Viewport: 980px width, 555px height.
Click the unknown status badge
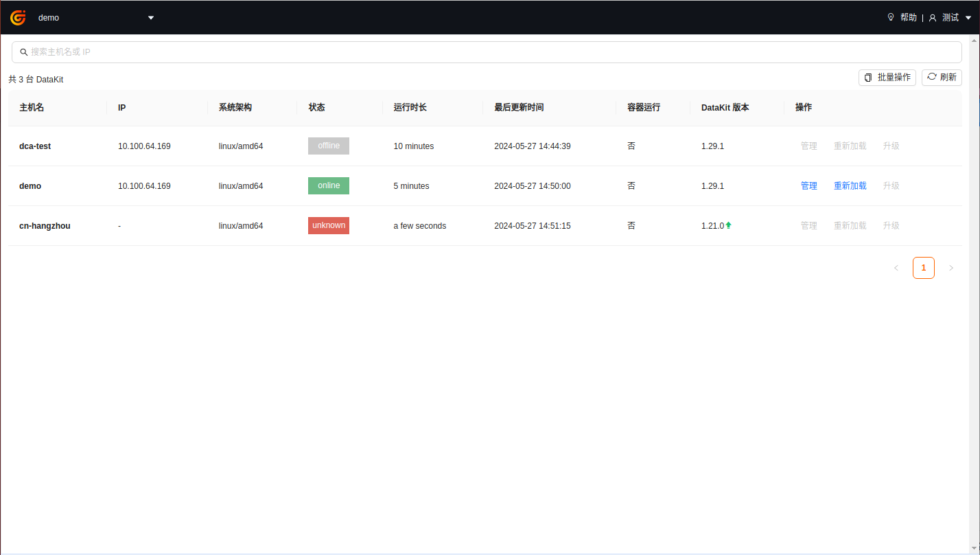tap(329, 225)
